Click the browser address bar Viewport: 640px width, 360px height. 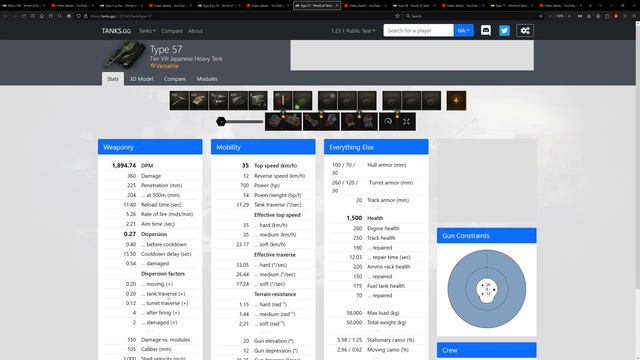[x=239, y=16]
